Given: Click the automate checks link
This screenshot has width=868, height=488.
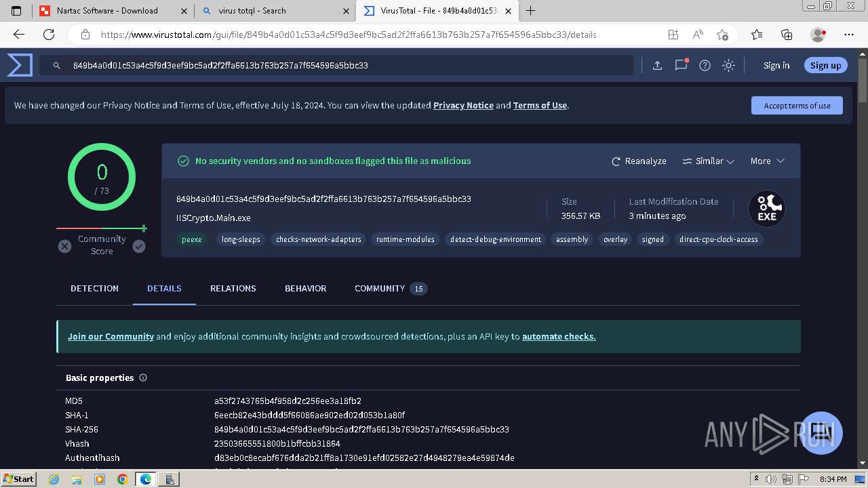Looking at the screenshot, I should pos(559,337).
